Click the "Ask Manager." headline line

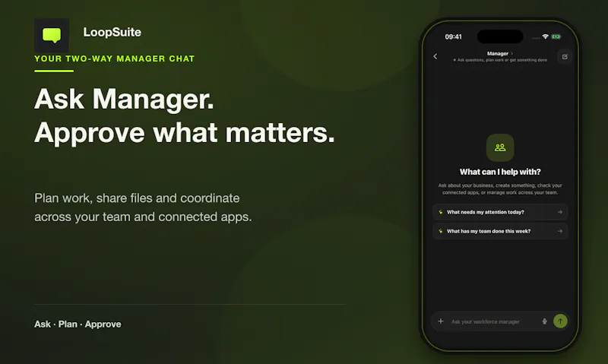pos(124,100)
